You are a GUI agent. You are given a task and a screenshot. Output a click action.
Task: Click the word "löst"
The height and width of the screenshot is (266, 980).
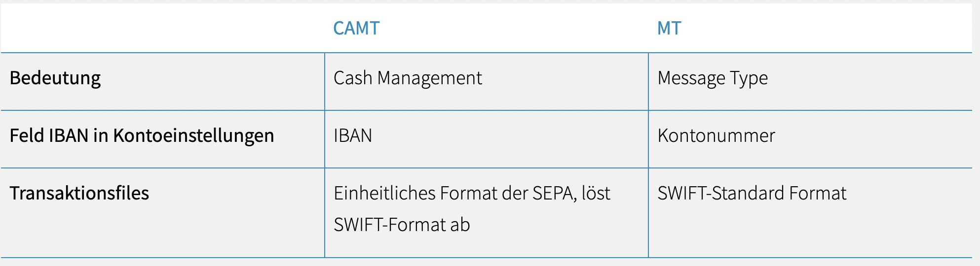(x=596, y=194)
